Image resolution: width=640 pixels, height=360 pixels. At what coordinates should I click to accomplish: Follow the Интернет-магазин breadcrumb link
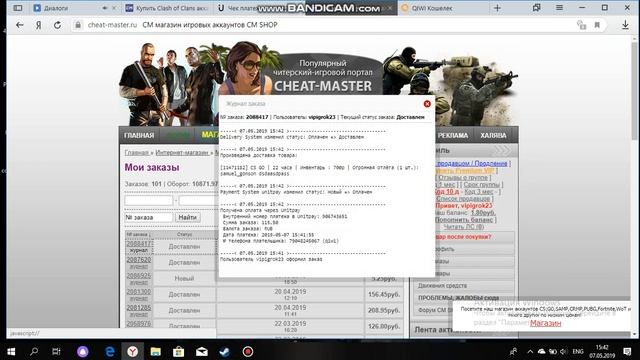(x=182, y=153)
